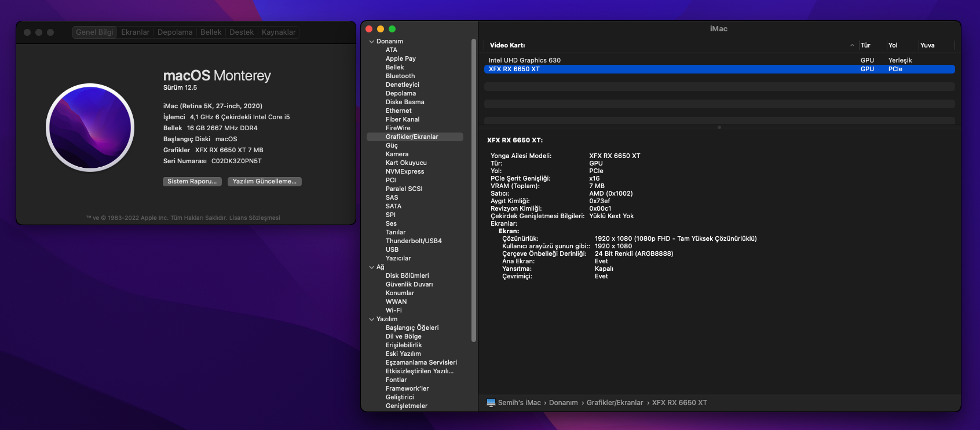Switch to the Ekranlar tab
980x430 pixels.
pos(135,32)
